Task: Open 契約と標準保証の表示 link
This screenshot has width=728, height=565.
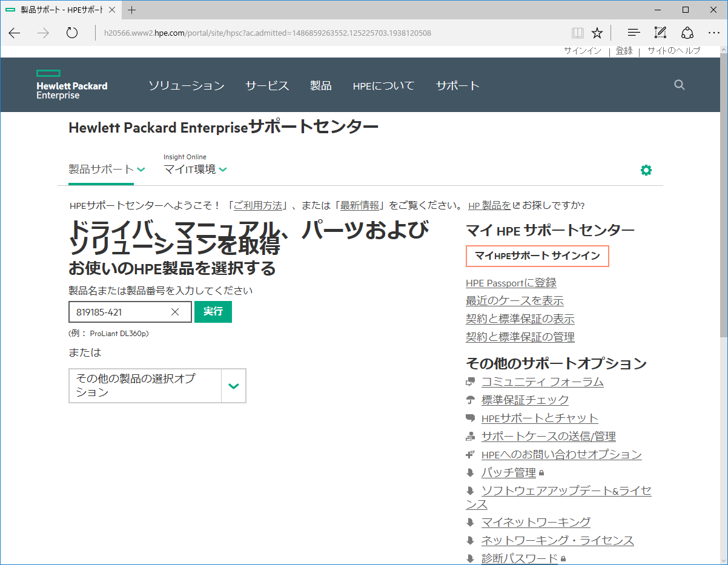Action: click(520, 319)
